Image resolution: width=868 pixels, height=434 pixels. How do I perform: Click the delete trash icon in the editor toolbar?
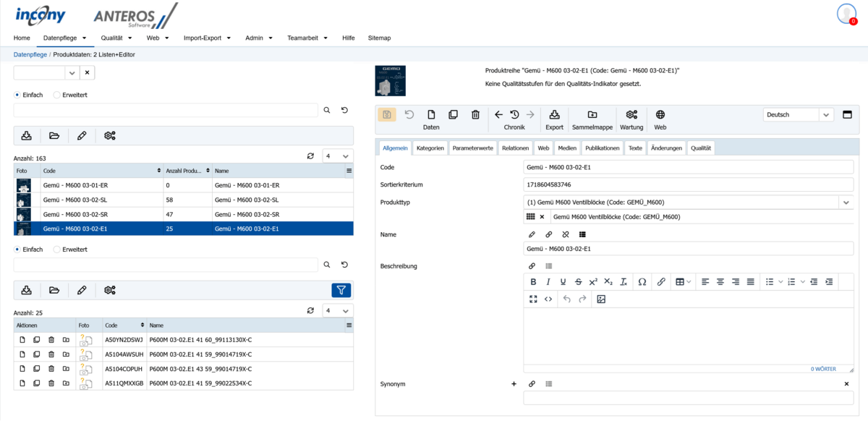coord(475,115)
